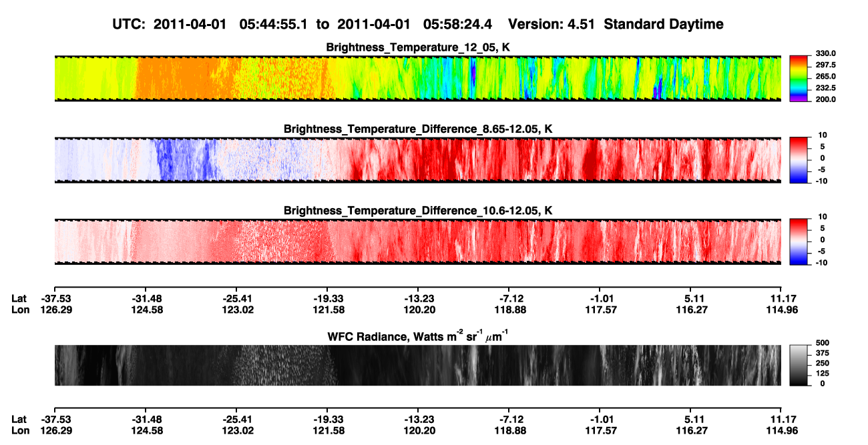Click Lon '116.27' on the bottom axis below WFC
The width and height of the screenshot is (868, 445).
pyautogui.click(x=690, y=430)
